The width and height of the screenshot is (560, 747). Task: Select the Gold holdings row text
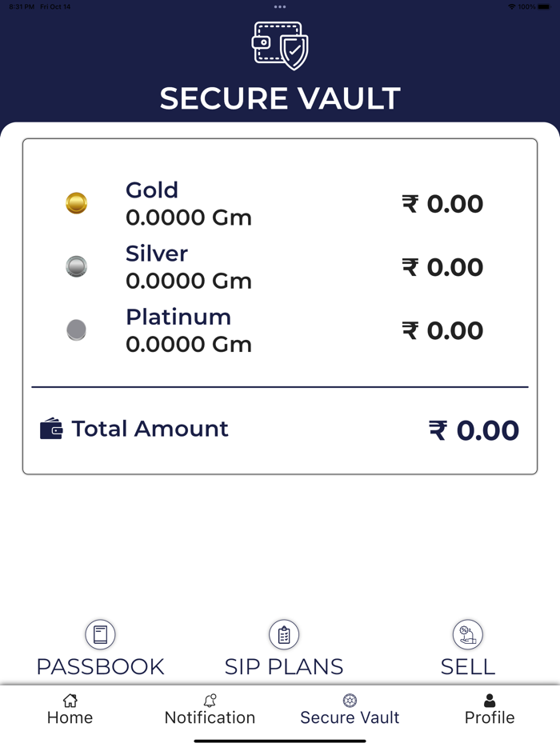[189, 203]
